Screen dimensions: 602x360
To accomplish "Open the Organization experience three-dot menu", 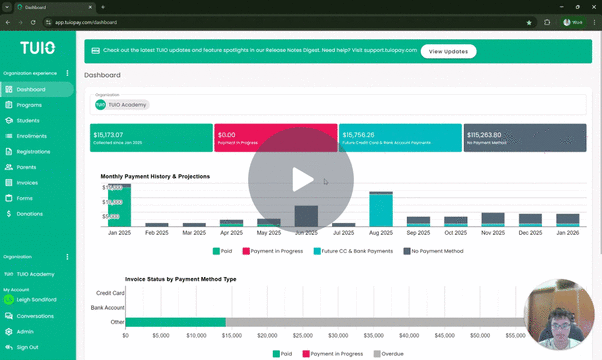I will pos(67,73).
